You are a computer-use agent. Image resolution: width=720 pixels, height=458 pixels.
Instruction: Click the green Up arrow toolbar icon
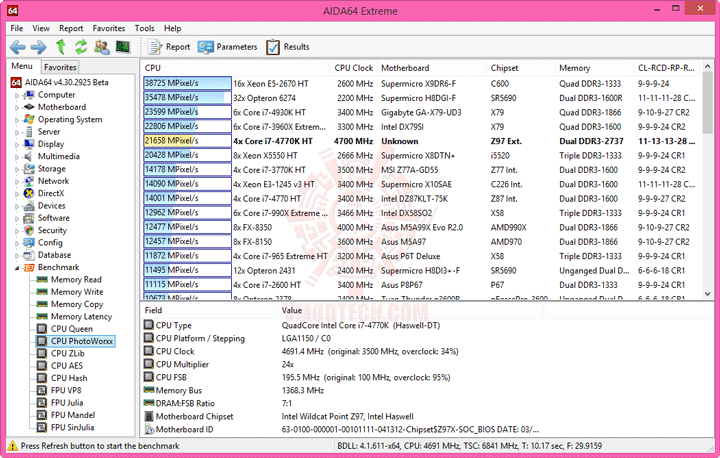coord(61,47)
